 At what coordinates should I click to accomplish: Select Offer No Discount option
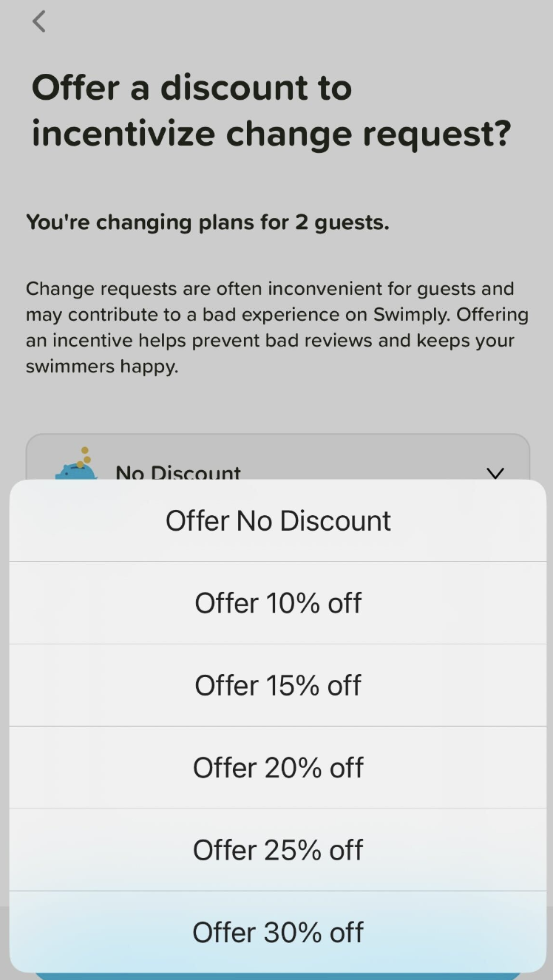278,521
